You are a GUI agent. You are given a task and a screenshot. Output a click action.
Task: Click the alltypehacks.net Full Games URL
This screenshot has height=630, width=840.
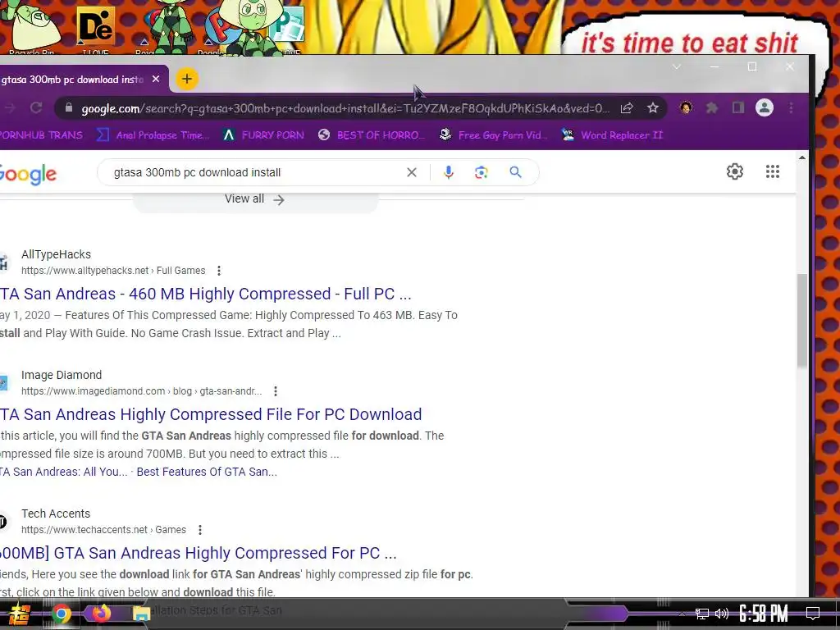tap(113, 271)
